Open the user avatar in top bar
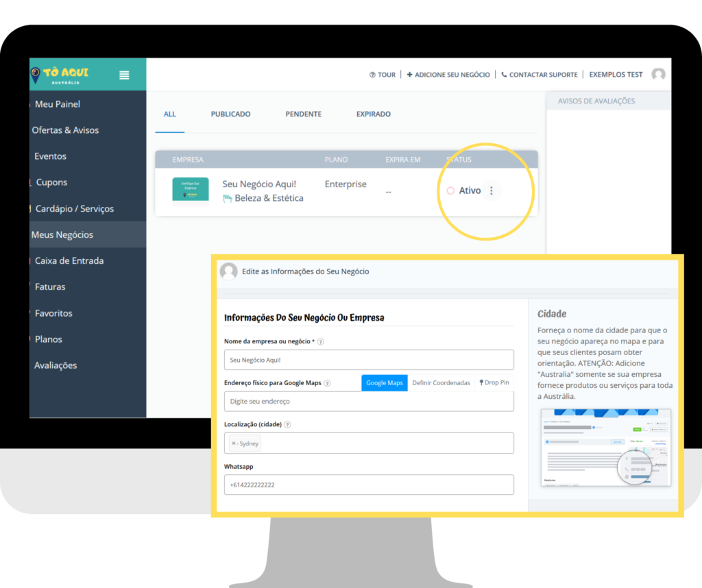Screen dimensions: 702x588 tap(658, 74)
